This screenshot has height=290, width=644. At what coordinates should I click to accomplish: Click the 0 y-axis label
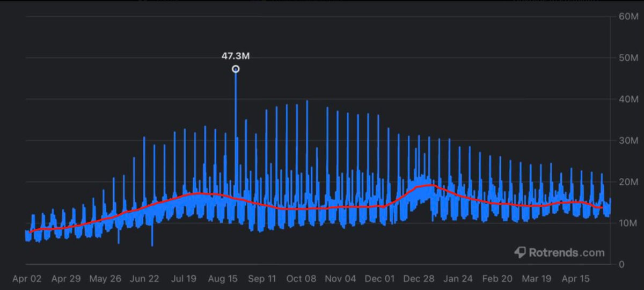pos(623,264)
